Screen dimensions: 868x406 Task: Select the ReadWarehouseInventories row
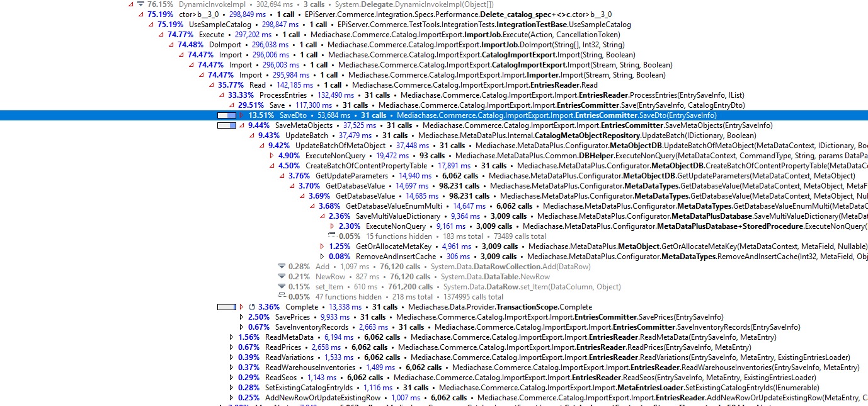pos(310,368)
